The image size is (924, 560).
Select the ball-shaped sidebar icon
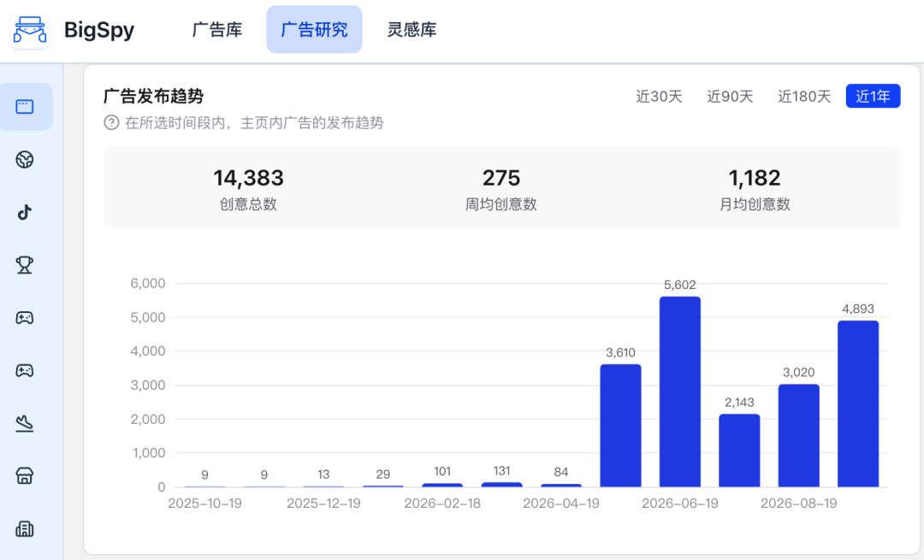click(25, 160)
